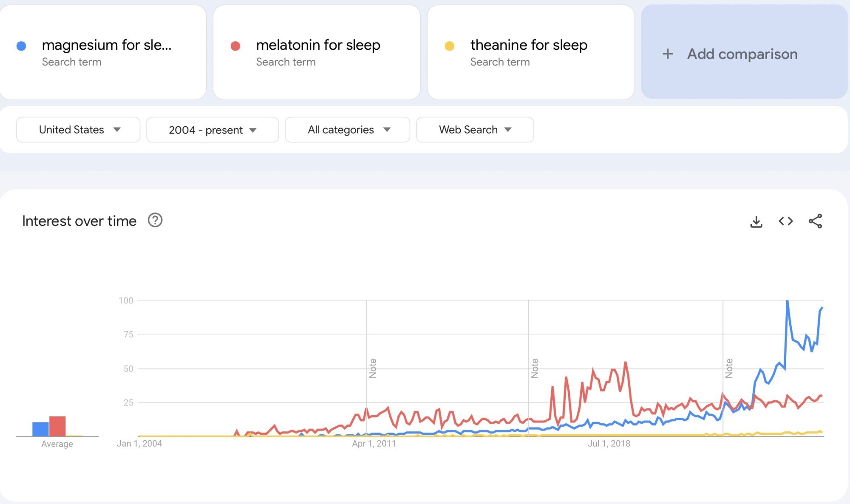
Task: Click the Note marker near Apr 2011
Action: (x=373, y=368)
